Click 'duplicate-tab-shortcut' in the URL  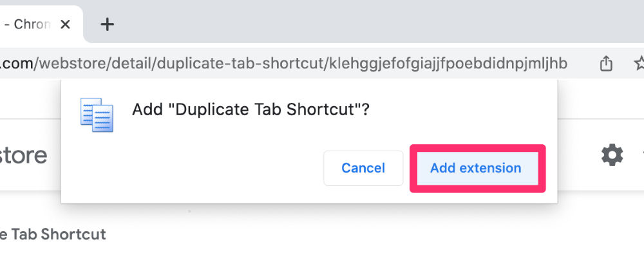point(241,63)
